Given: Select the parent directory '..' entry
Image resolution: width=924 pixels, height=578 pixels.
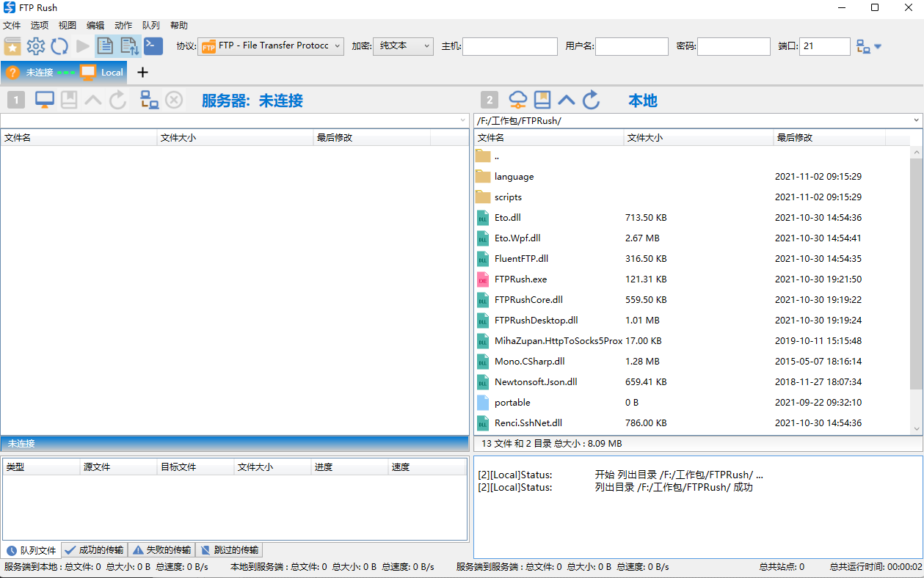Looking at the screenshot, I should (692, 156).
